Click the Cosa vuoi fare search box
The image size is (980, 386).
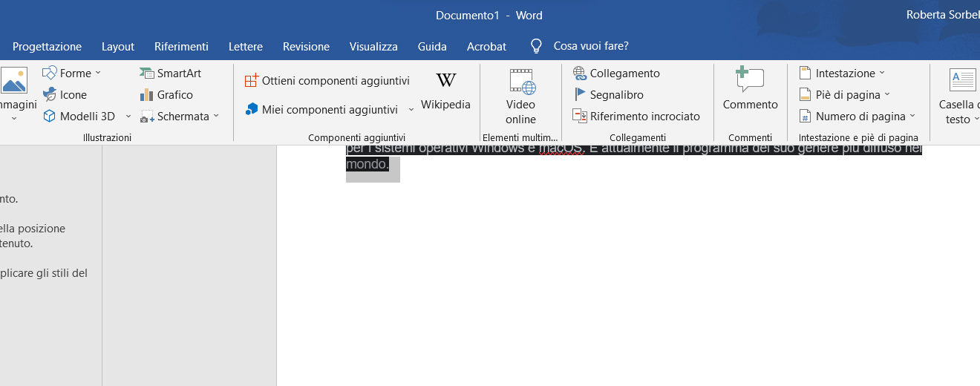(591, 46)
